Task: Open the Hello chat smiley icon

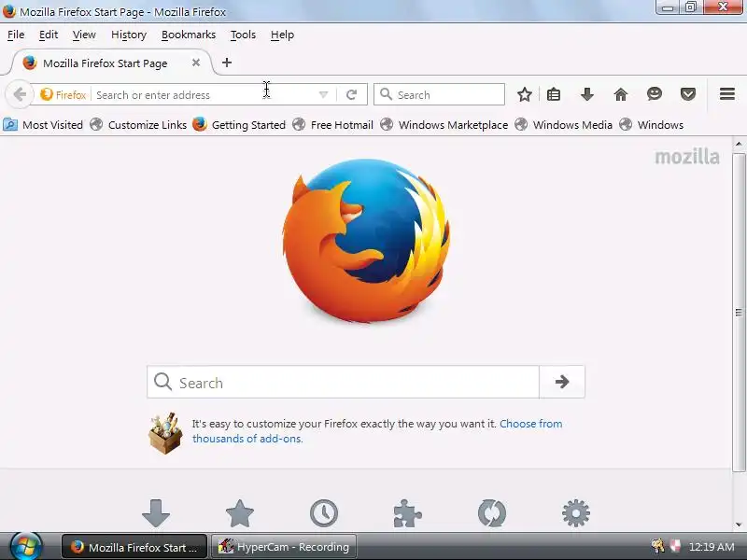Action: [655, 94]
